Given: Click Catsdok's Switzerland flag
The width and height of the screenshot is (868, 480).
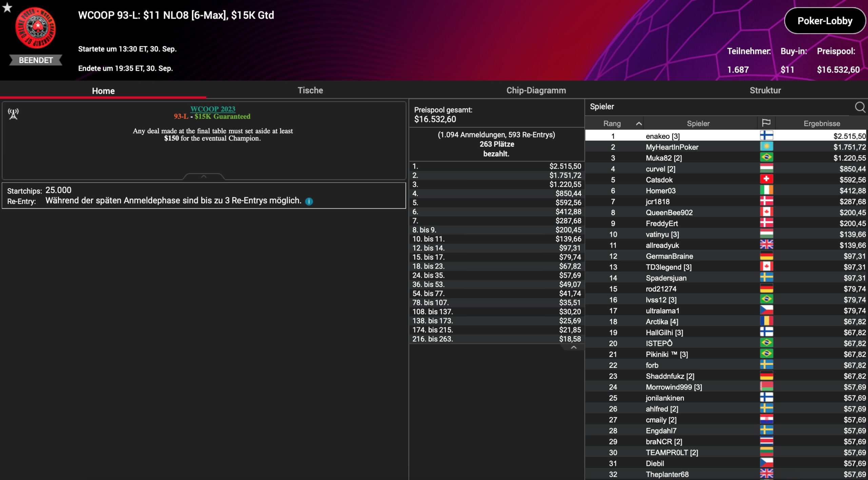Looking at the screenshot, I should coord(766,179).
